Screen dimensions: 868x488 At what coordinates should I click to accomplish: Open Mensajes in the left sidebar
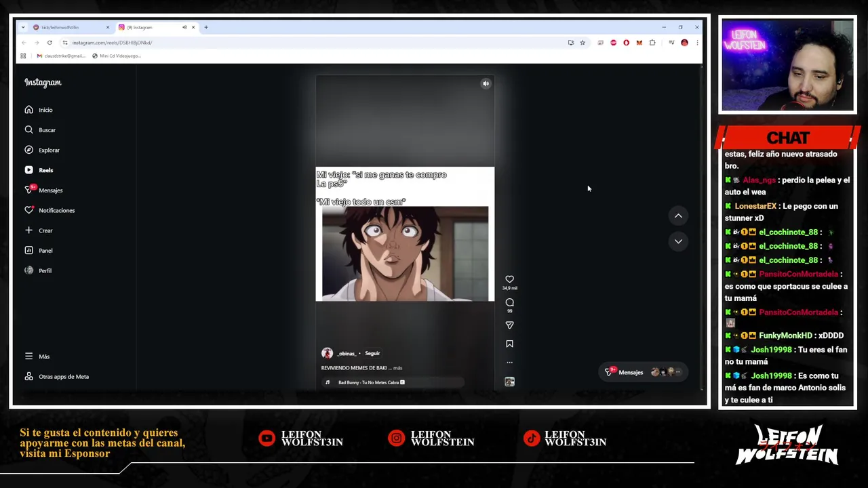point(43,190)
